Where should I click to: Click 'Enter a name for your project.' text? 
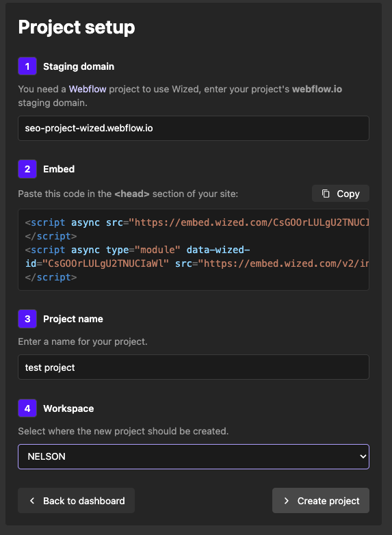pos(83,341)
